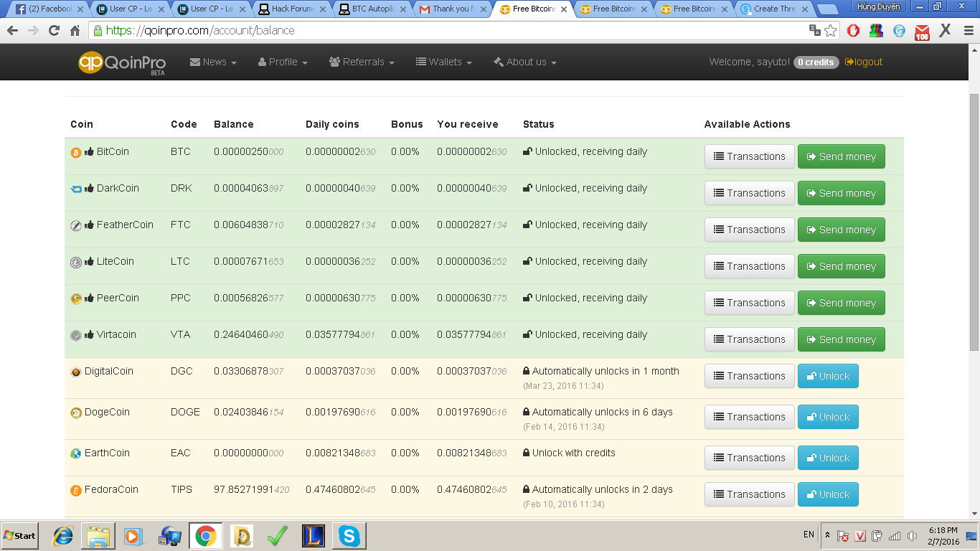Click the thumbs-up icon beside PeerCoin
980x551 pixels.
90,298
